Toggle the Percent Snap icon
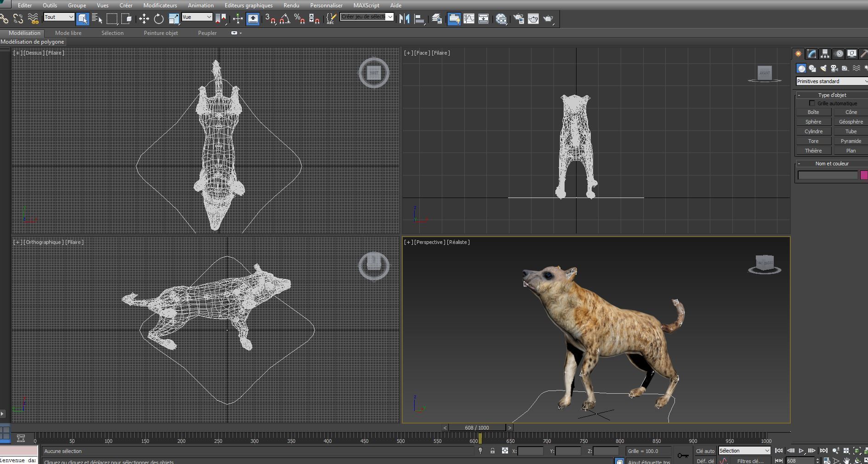 tap(300, 18)
